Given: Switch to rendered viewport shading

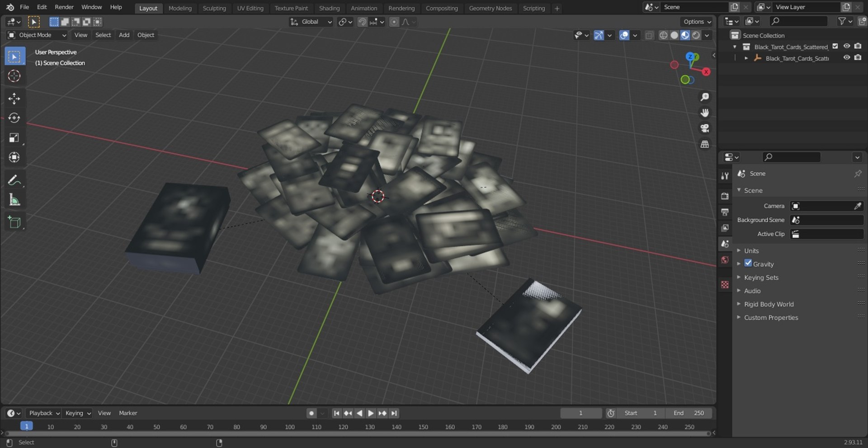Looking at the screenshot, I should pos(696,35).
